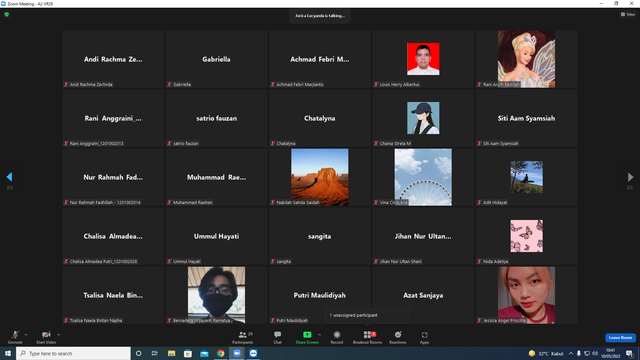Open the Reactions menu

click(398, 337)
